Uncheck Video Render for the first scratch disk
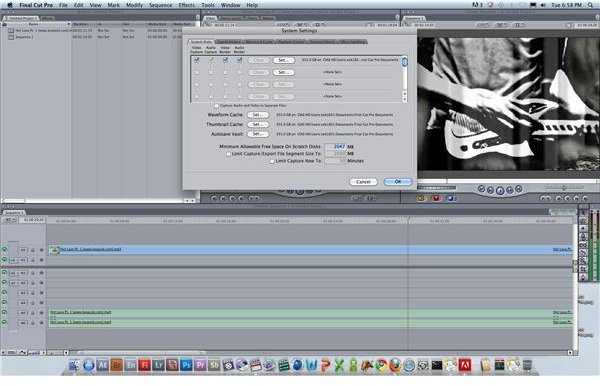 pyautogui.click(x=225, y=60)
